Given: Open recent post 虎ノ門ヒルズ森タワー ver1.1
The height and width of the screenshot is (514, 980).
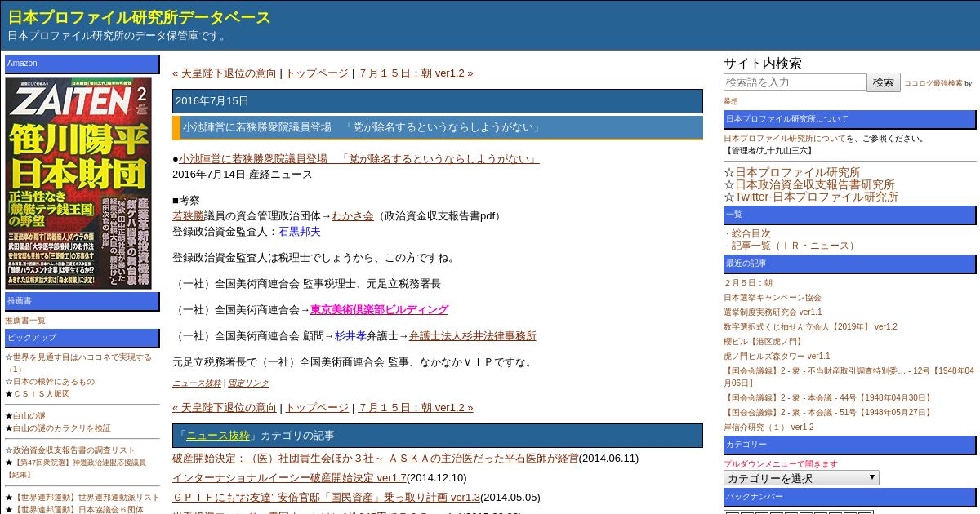Looking at the screenshot, I should 777,357.
